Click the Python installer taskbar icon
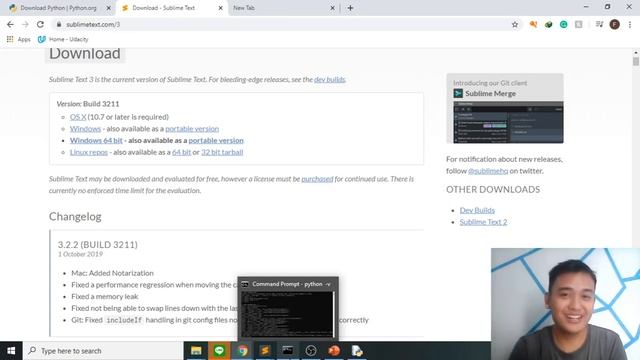 coord(357,351)
